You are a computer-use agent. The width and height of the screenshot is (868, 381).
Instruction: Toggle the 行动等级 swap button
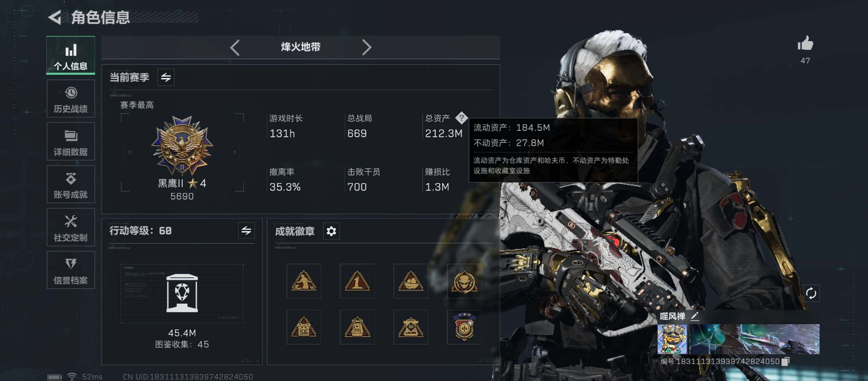(246, 231)
